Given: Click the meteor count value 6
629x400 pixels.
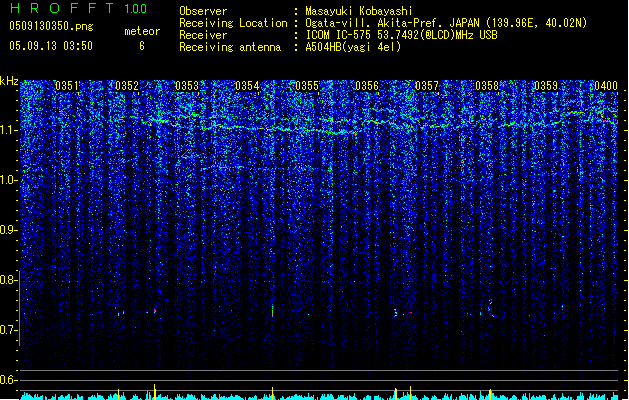Looking at the screenshot, I should (142, 46).
